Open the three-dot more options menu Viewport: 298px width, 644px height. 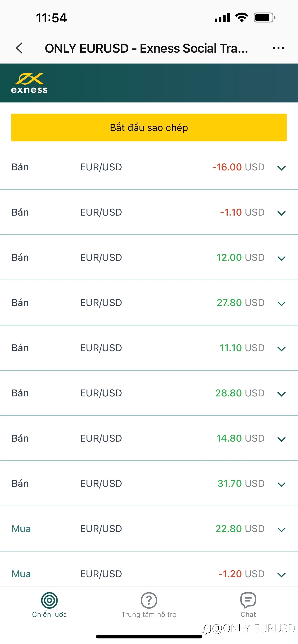pos(278,48)
